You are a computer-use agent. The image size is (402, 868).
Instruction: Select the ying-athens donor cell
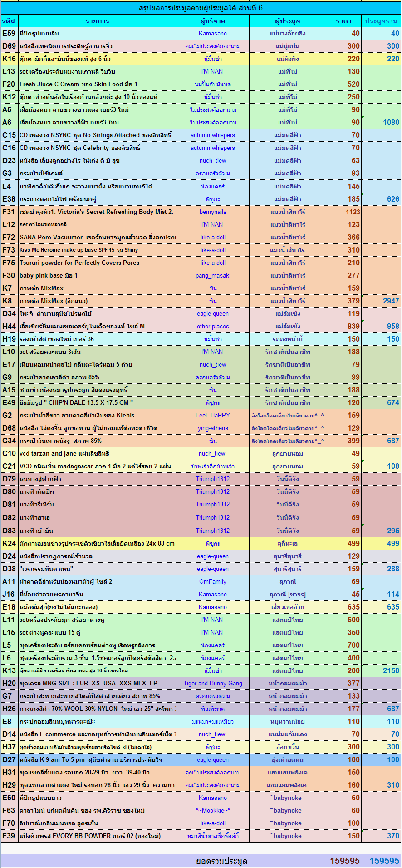213,428
